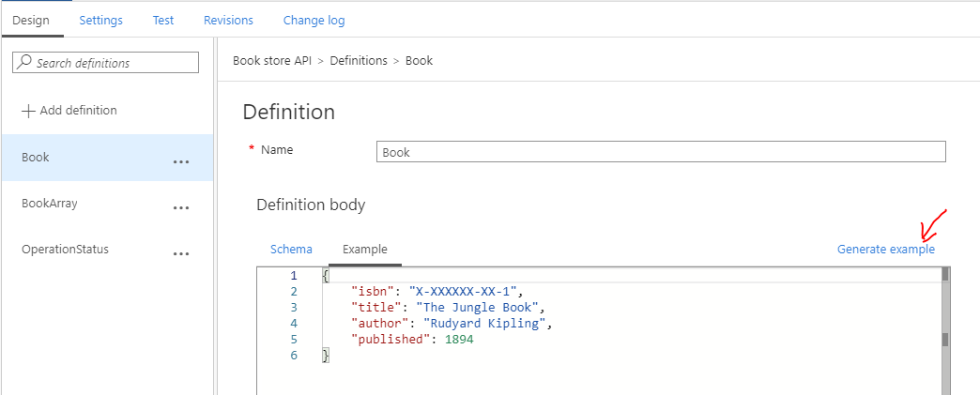Click the search magnifier icon
Screen dimensions: 980x395
coord(25,63)
